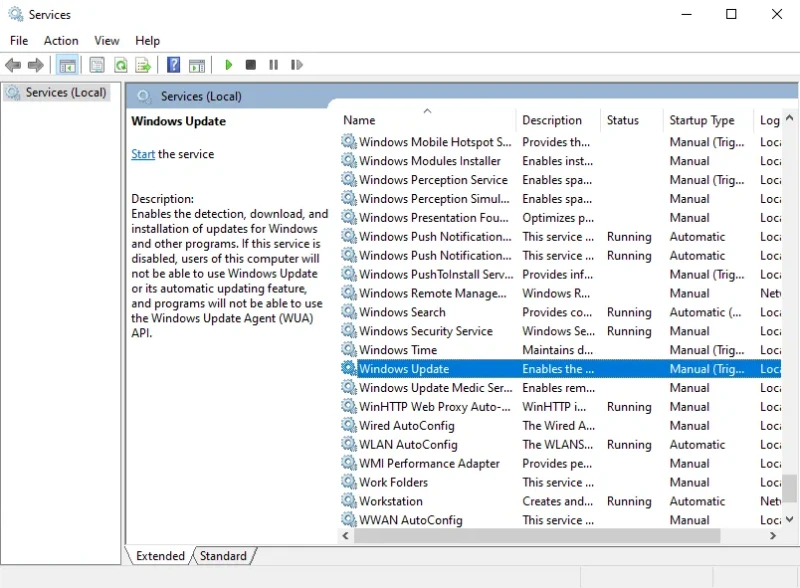The height and width of the screenshot is (588, 800).
Task: Click the gear icon beside Work Folders
Action: [x=349, y=481]
